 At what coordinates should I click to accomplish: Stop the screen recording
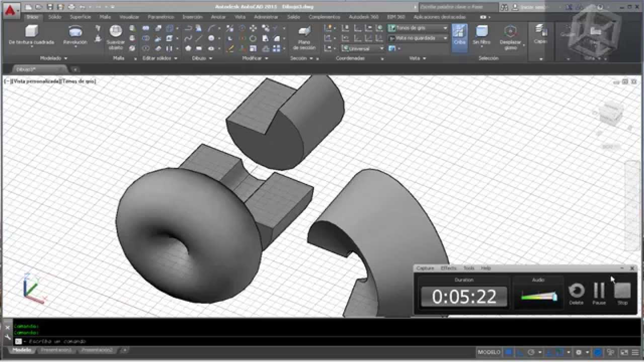point(622,294)
